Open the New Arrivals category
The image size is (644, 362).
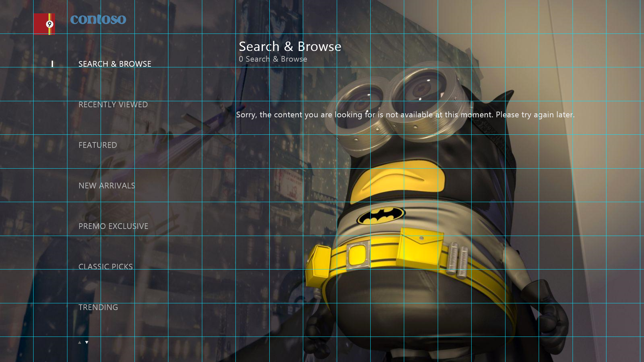point(107,185)
